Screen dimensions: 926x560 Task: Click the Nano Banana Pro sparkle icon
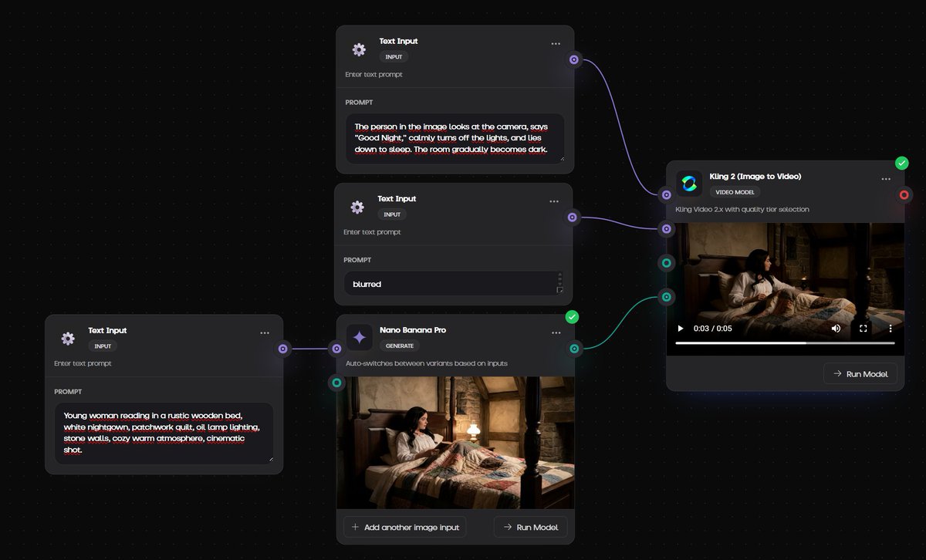(359, 337)
